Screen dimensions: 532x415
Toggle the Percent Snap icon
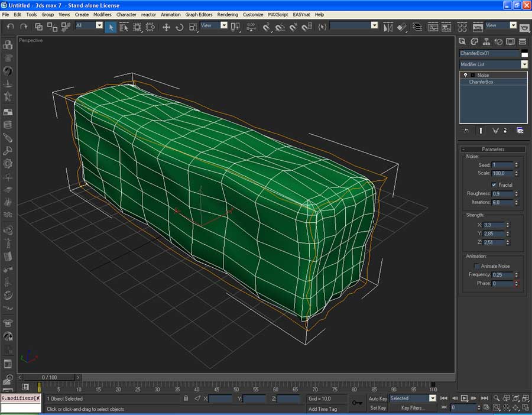click(x=293, y=27)
